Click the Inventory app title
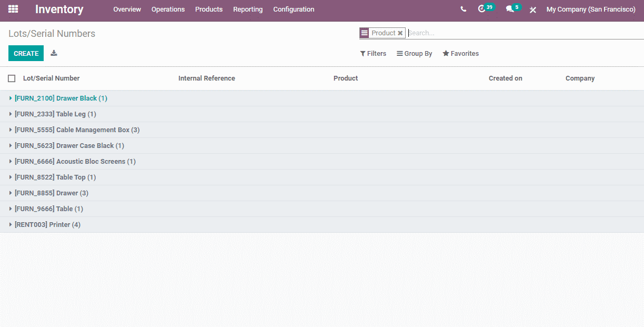Viewport: 644px width, 327px height. [x=59, y=9]
